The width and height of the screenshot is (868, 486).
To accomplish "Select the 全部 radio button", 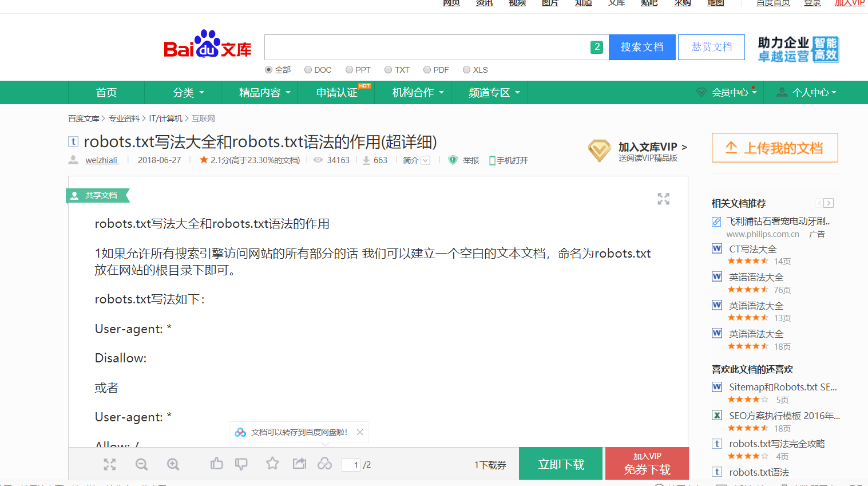I will click(268, 70).
